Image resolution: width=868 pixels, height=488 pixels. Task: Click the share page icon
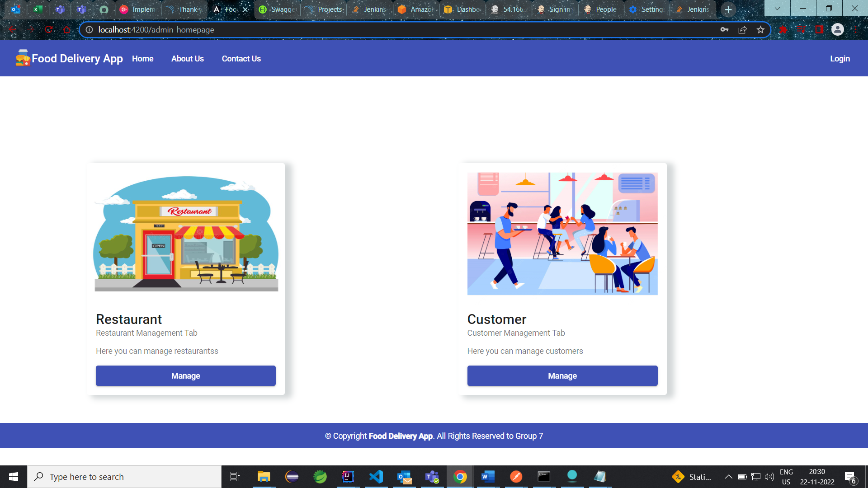[x=742, y=30]
